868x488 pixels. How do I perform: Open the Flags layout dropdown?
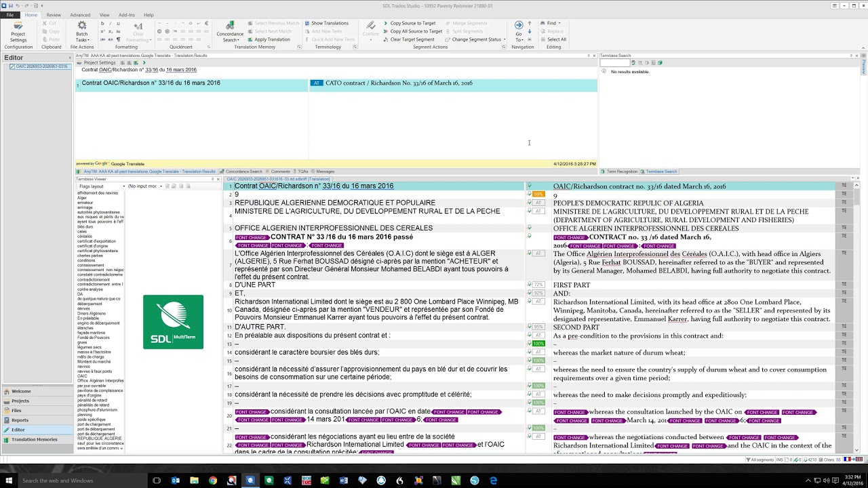coord(101,186)
